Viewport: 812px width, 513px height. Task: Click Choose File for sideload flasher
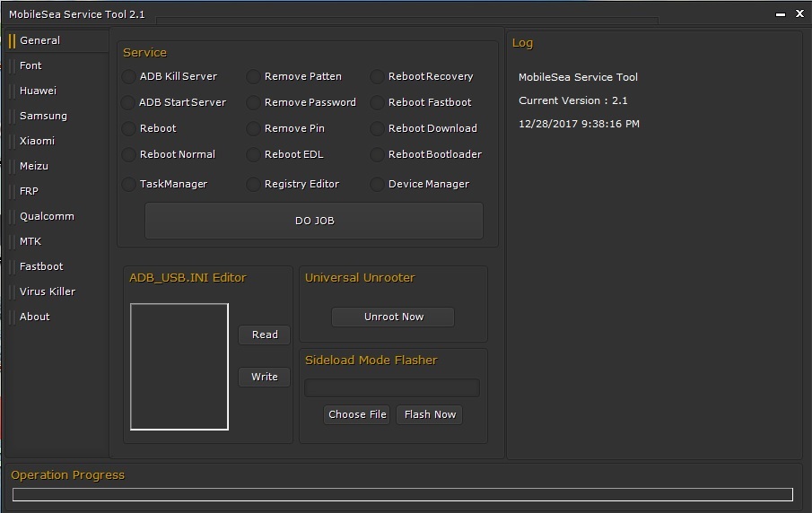pos(357,414)
